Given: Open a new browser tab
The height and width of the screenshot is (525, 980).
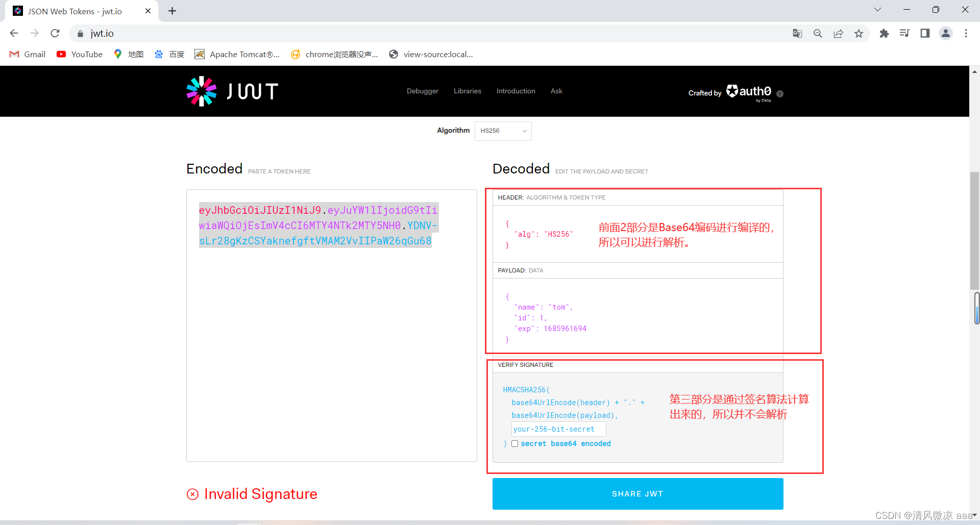Looking at the screenshot, I should point(173,11).
